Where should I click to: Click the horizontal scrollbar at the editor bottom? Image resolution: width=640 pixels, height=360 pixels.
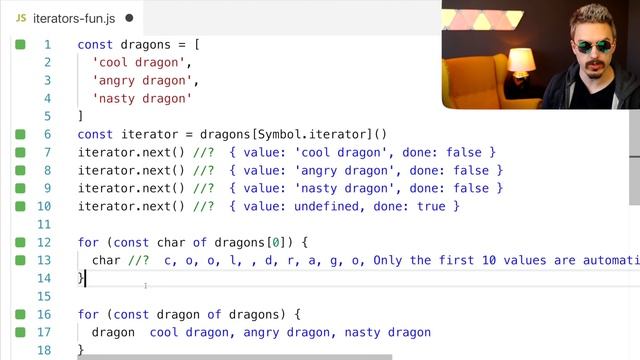(x=235, y=357)
